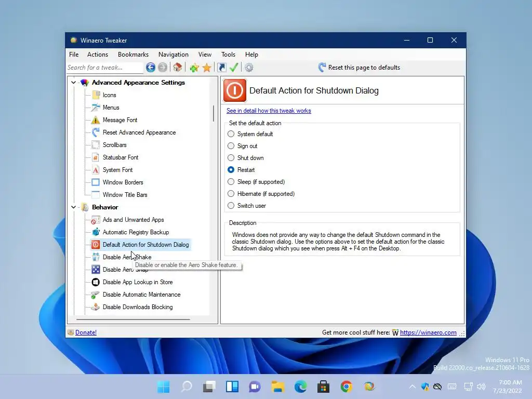
Task: Select Reset Advanced Appearance item
Action: coord(139,132)
